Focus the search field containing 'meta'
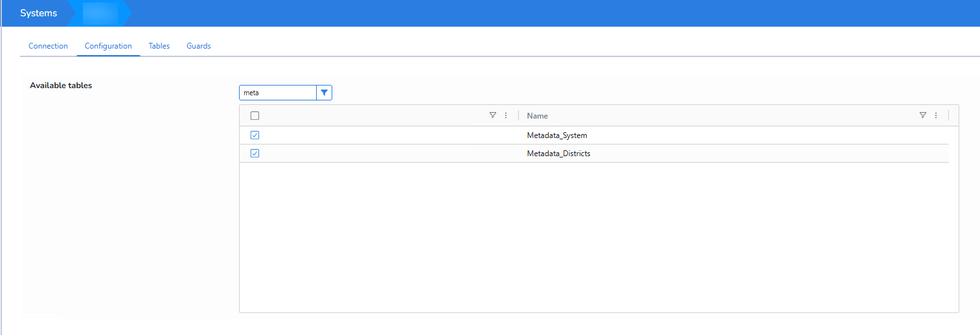The image size is (980, 335). pyautogui.click(x=277, y=93)
